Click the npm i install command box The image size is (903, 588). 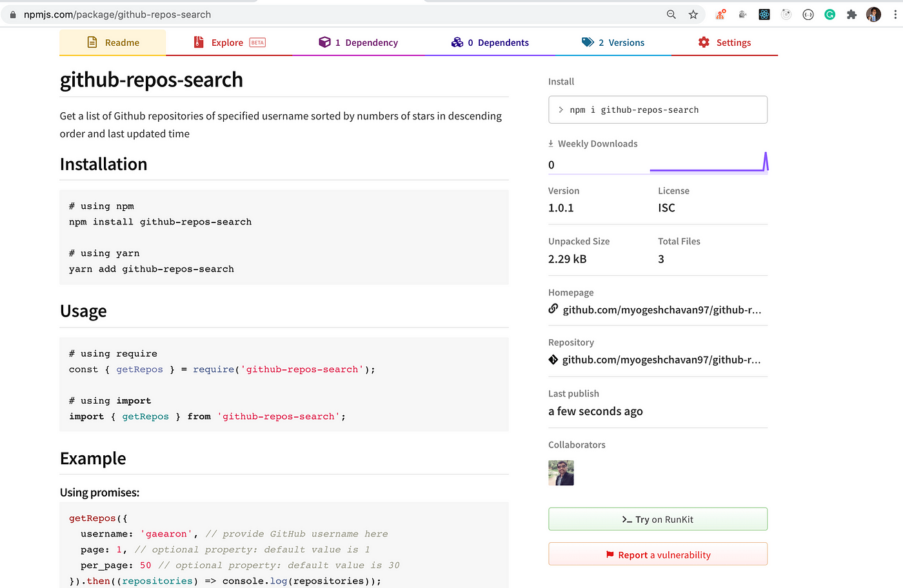[658, 110]
